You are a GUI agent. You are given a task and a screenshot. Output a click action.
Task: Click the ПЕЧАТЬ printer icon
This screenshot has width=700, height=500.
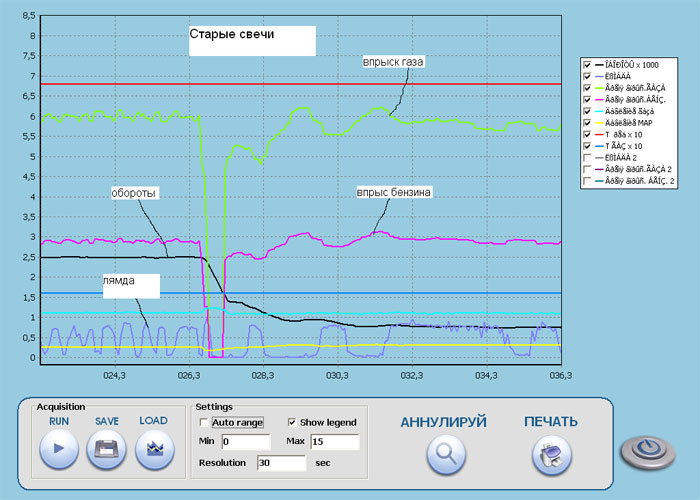tap(552, 455)
